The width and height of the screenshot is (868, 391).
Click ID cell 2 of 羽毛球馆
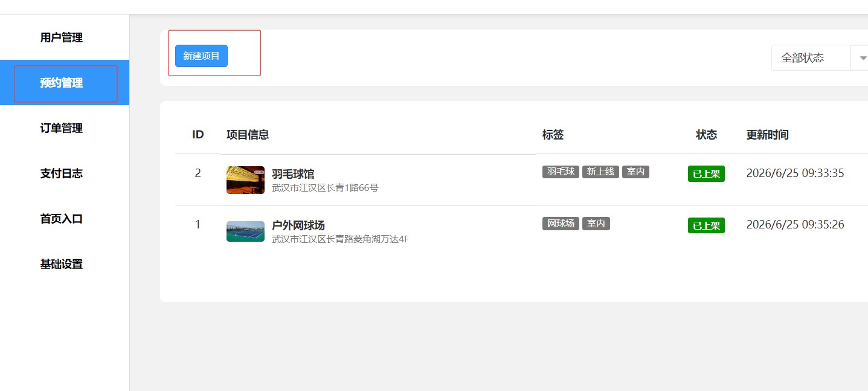tap(198, 173)
